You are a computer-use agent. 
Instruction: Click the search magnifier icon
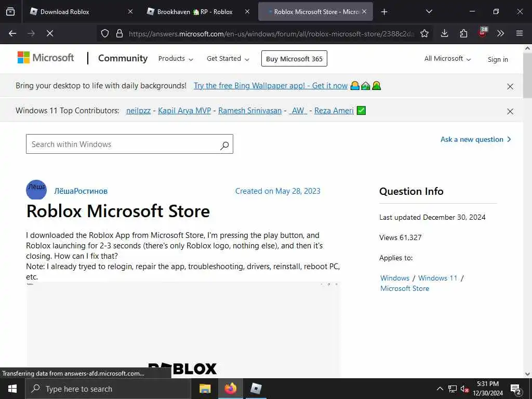coord(224,145)
